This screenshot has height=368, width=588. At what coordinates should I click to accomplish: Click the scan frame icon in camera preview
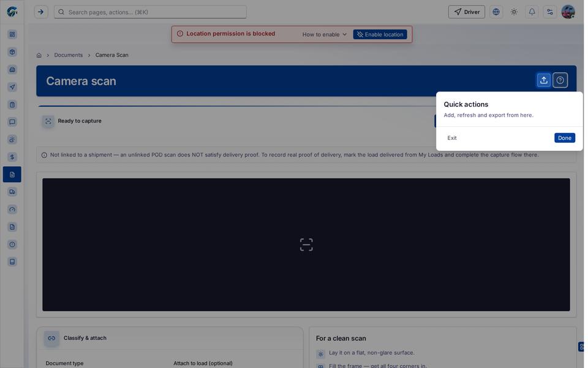[306, 245]
